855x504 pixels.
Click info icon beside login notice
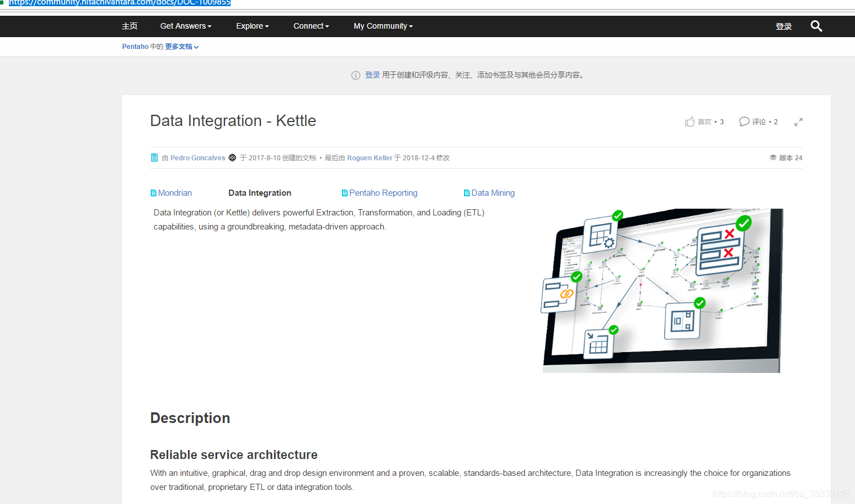[x=355, y=75]
